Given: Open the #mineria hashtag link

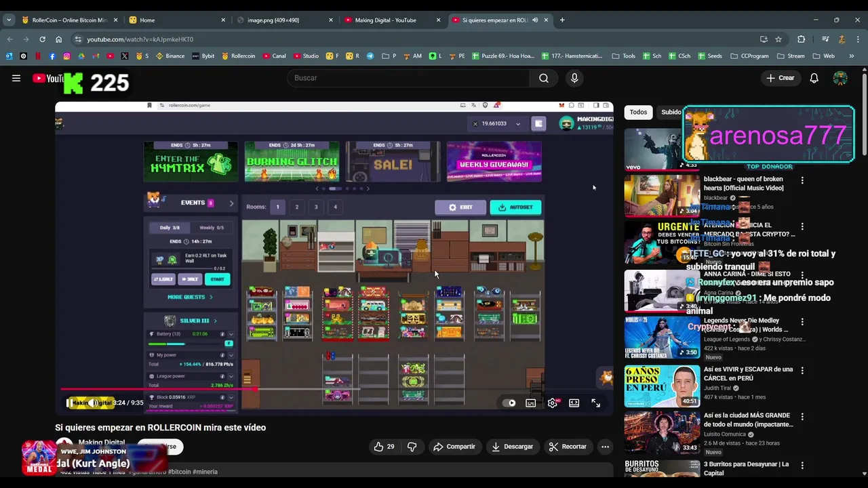Looking at the screenshot, I should click(x=205, y=472).
